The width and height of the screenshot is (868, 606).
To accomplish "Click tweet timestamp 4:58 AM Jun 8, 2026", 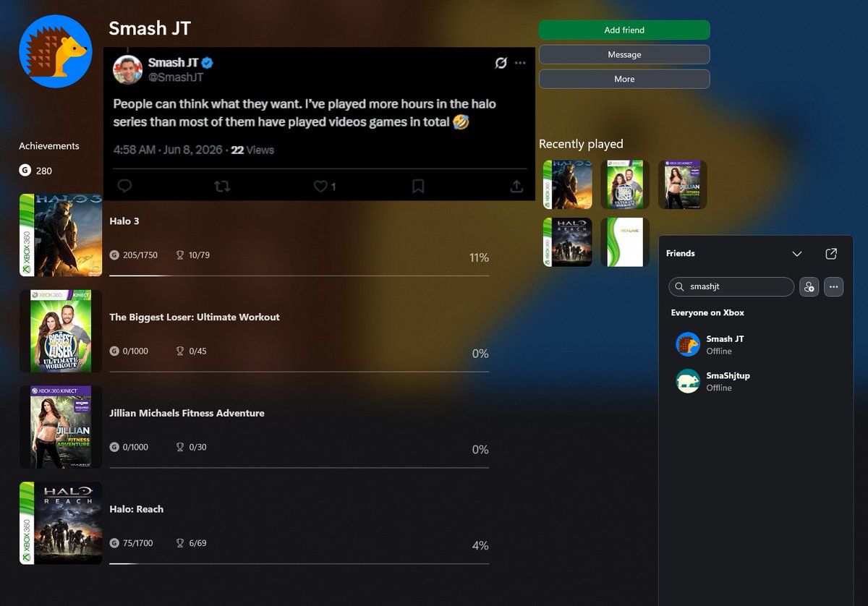I will pyautogui.click(x=168, y=150).
